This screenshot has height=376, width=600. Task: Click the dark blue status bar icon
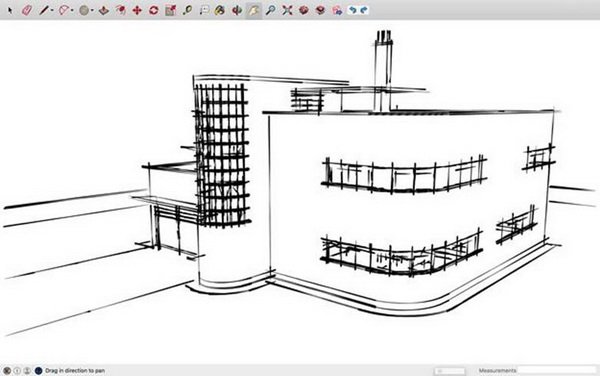[x=38, y=370]
